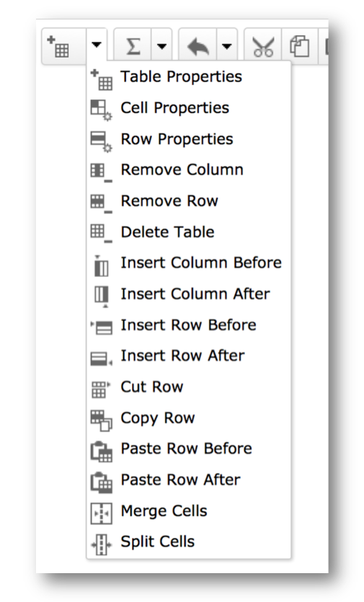Click the Merge Cells icon
Viewport: 364px width, 602px height.
pos(102,513)
